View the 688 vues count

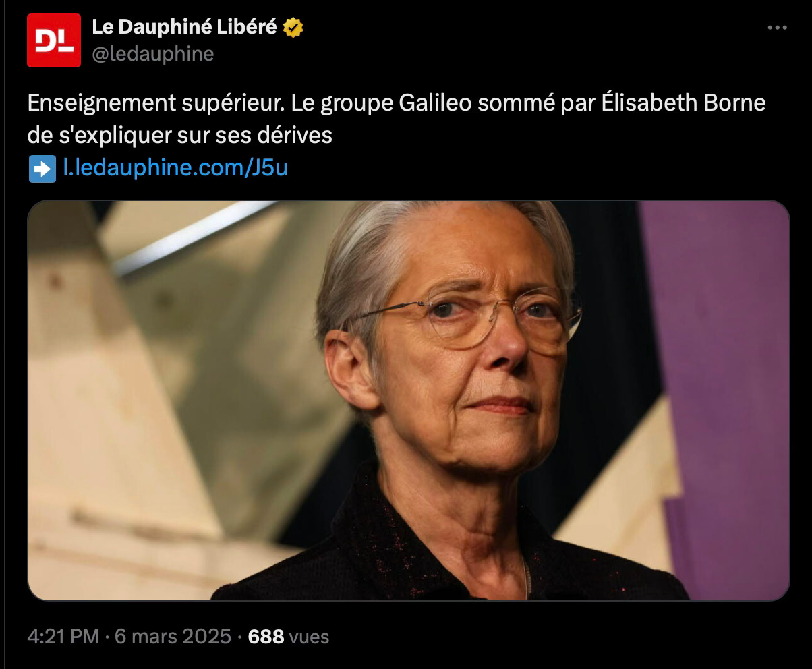[289, 636]
